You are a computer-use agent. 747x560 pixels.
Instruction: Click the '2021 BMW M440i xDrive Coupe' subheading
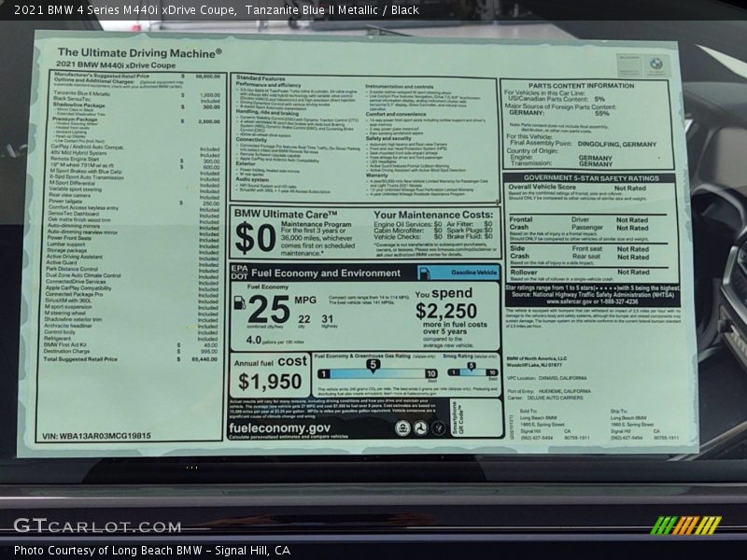116,64
